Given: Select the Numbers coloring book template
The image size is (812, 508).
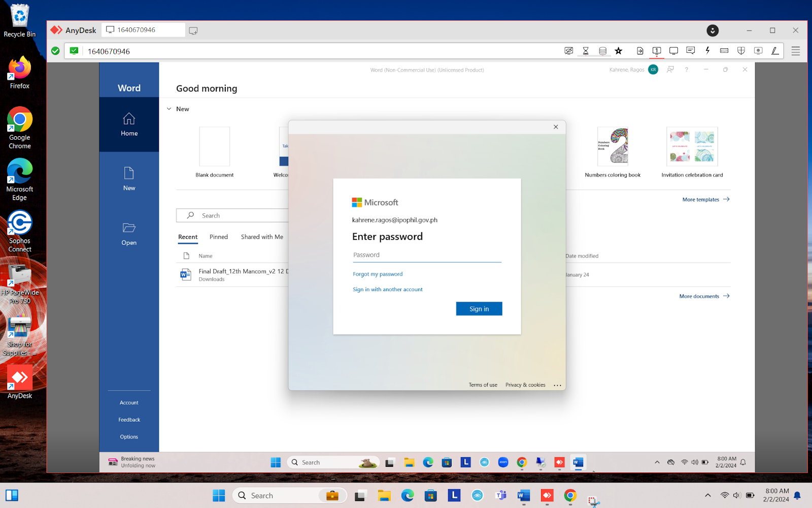Looking at the screenshot, I should 613,152.
